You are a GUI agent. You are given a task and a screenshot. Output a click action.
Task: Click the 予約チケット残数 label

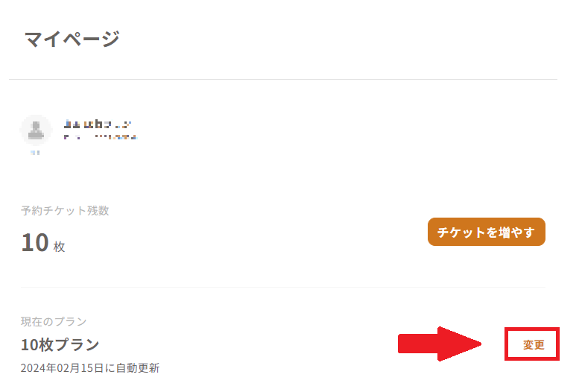pos(65,211)
